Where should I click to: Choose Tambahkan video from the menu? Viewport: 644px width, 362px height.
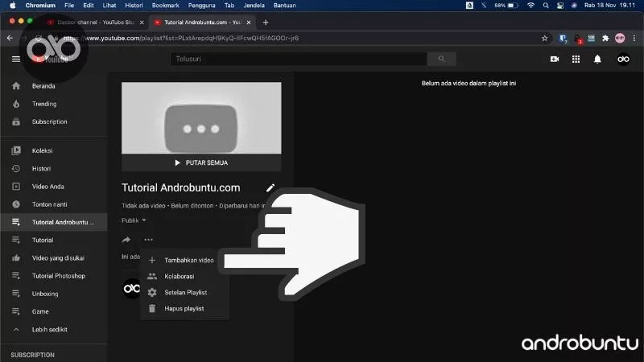coord(184,260)
